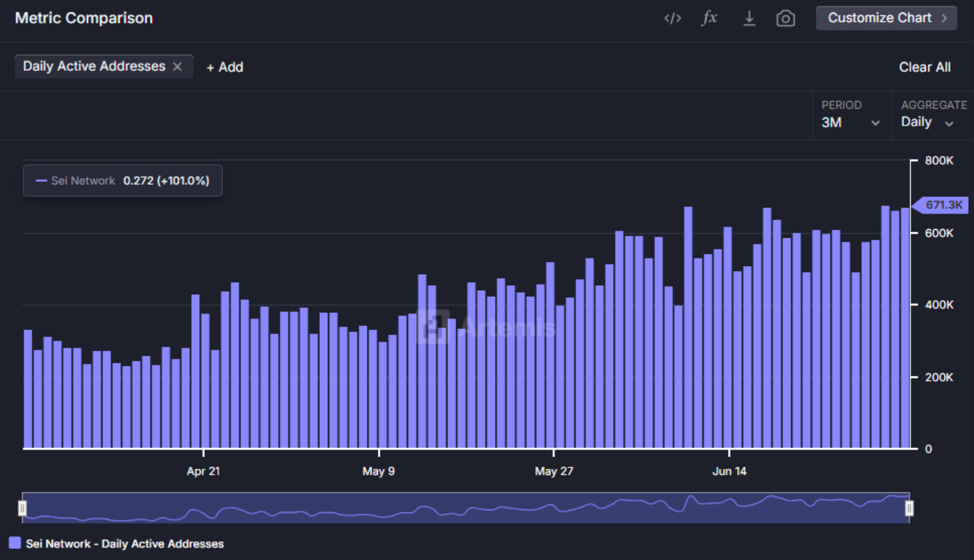Take a chart snapshot with camera icon
The width and height of the screenshot is (974, 560).
click(785, 18)
